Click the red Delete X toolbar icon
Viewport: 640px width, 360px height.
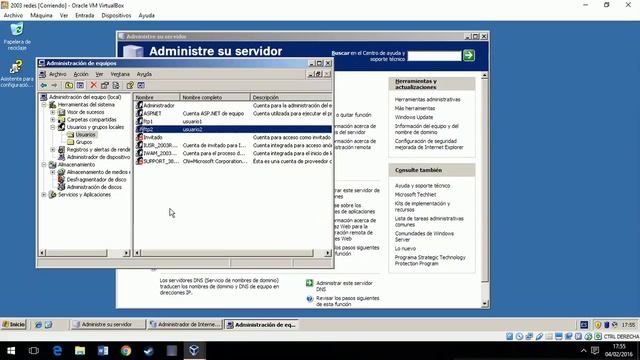coord(93,85)
